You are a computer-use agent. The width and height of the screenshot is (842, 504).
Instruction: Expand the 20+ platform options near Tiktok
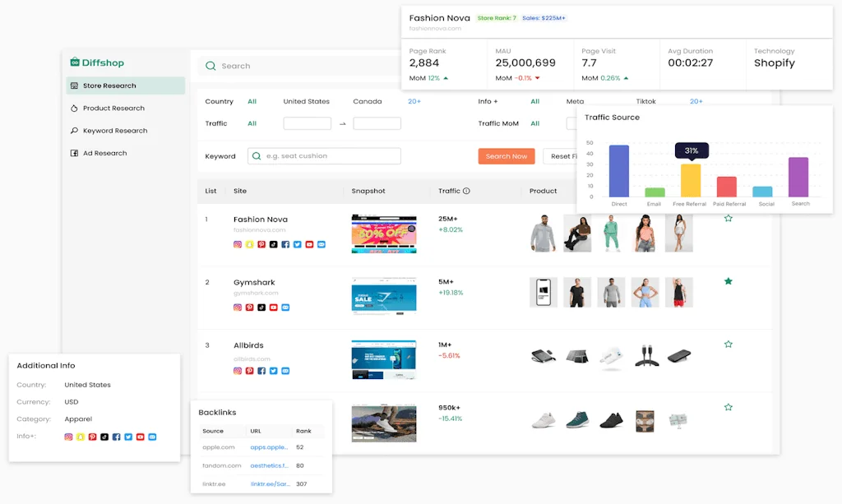(696, 101)
